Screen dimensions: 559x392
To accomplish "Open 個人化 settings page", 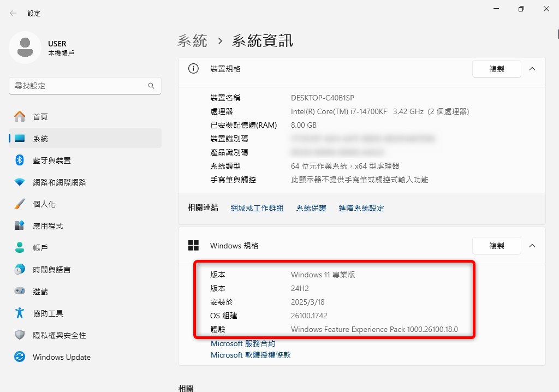I will click(85, 204).
